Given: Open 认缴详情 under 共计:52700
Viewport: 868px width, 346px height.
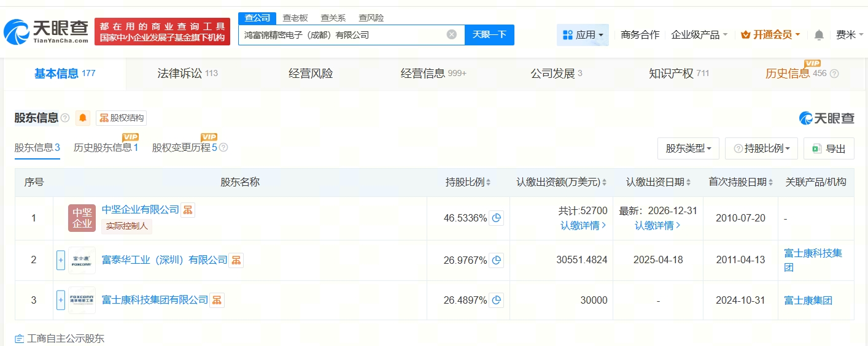Looking at the screenshot, I should (583, 225).
